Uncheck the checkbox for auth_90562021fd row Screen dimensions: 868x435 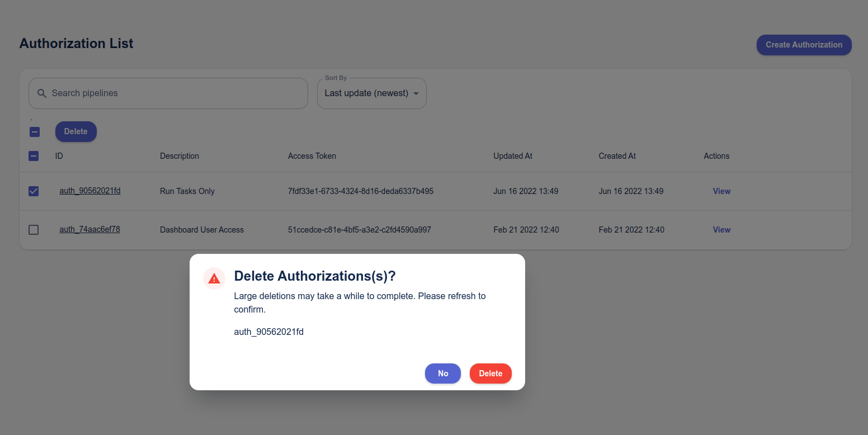[x=34, y=191]
